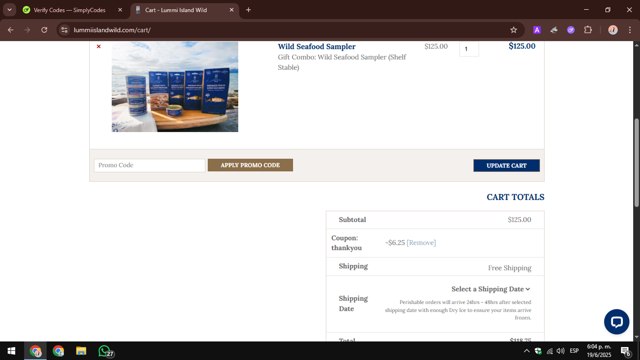Open the purple A extension
The height and width of the screenshot is (360, 640).
pos(537,30)
